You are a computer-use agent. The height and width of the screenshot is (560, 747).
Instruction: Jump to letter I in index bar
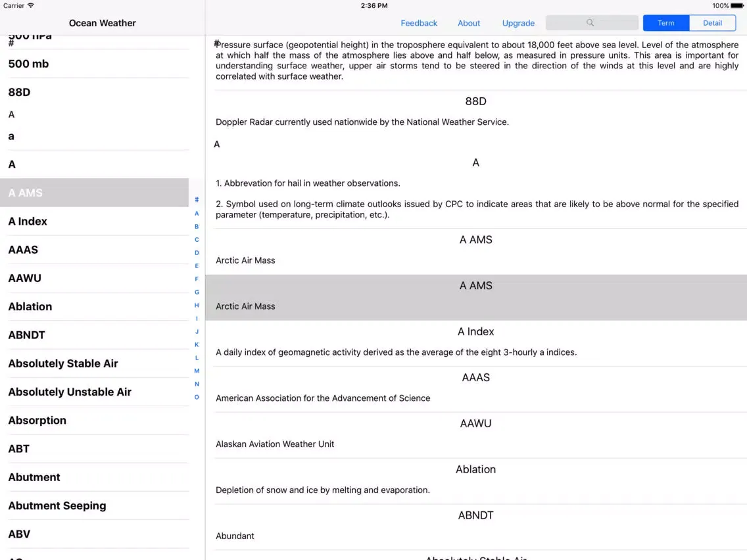(197, 318)
